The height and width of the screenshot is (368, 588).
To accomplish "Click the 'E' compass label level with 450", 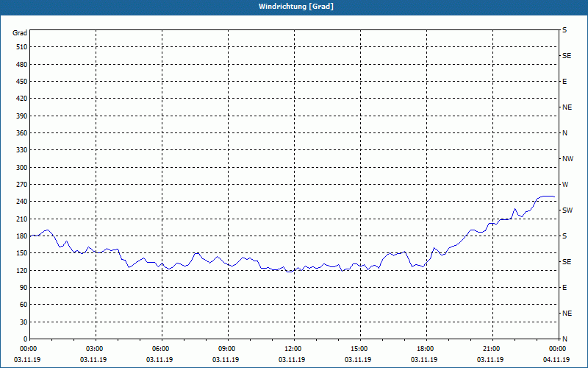I will (x=564, y=82).
